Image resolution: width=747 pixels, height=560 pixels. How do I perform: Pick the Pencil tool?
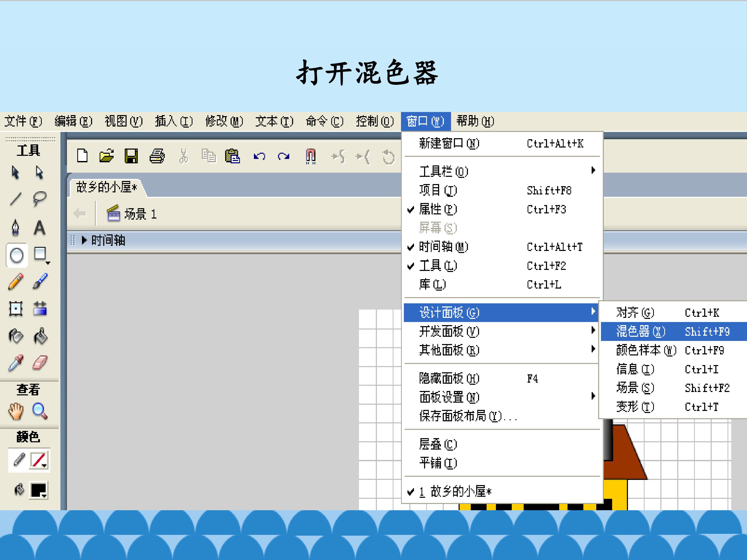[16, 282]
